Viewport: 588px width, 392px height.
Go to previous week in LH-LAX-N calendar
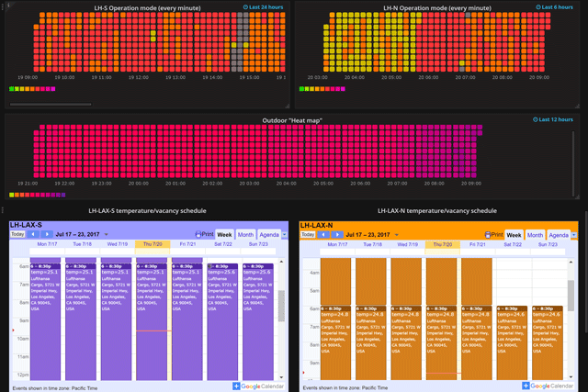[323, 234]
